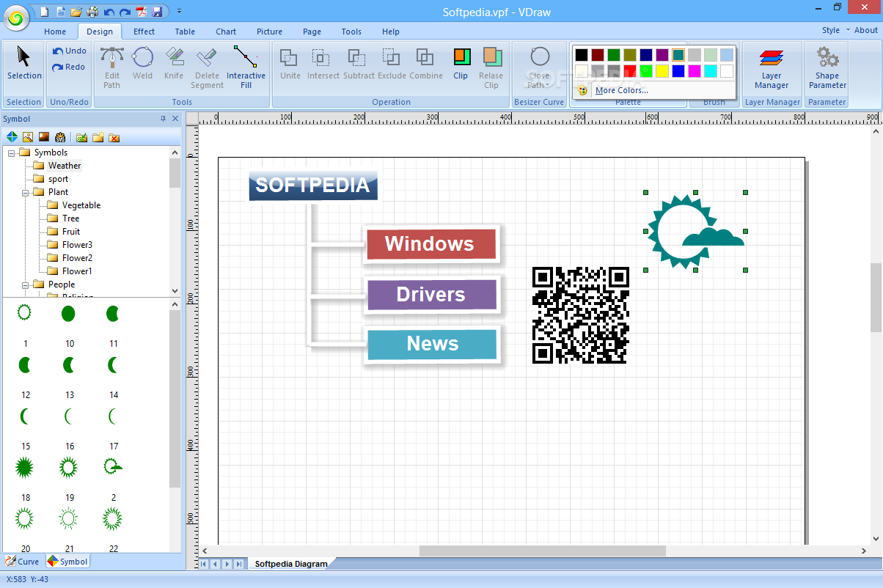
Task: Switch to the Table ribbon tab
Action: 185,32
